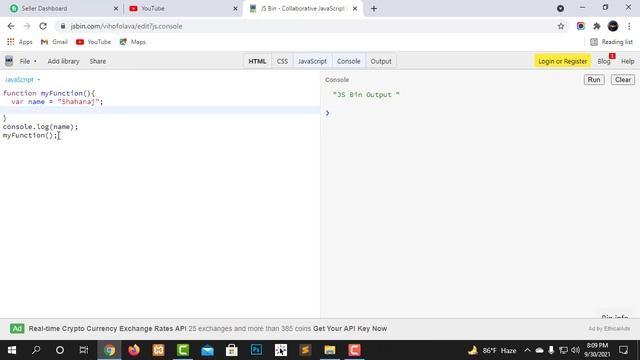This screenshot has height=360, width=640.
Task: Open YouTube bookmark
Action: [93, 42]
